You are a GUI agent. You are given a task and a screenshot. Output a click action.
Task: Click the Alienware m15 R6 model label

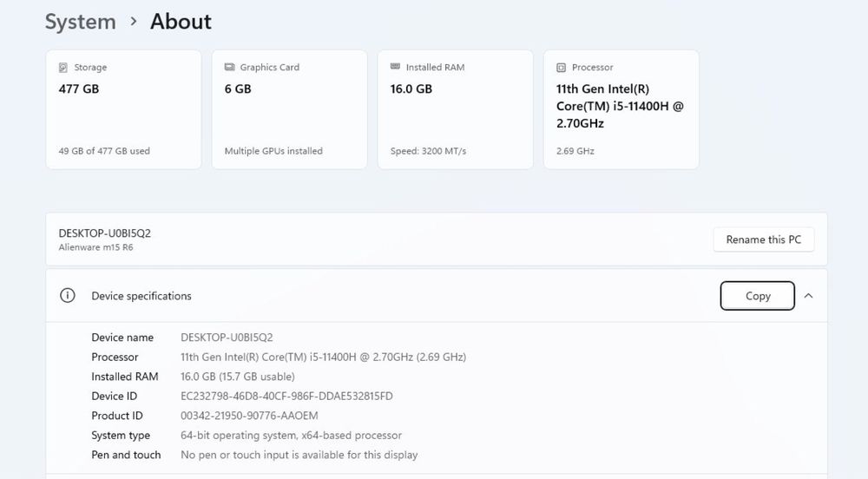click(x=96, y=247)
